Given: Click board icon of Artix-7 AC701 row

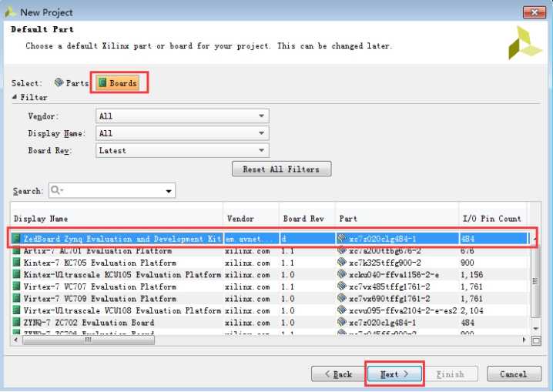Looking at the screenshot, I should pyautogui.click(x=16, y=251).
